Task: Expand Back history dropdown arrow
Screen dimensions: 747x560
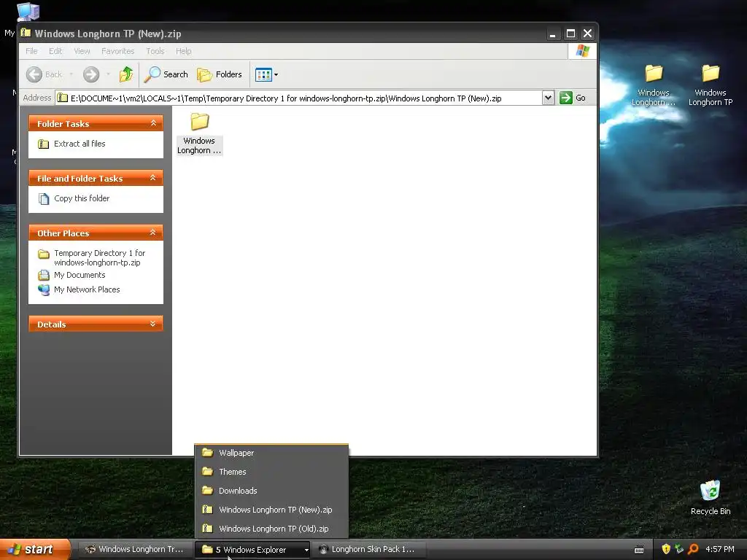Action: click(x=71, y=74)
